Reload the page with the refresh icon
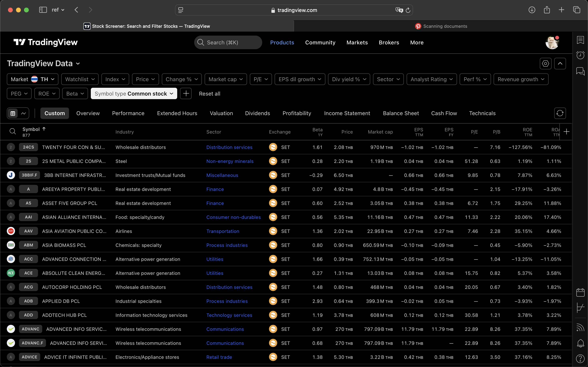588x367 pixels. [x=408, y=10]
